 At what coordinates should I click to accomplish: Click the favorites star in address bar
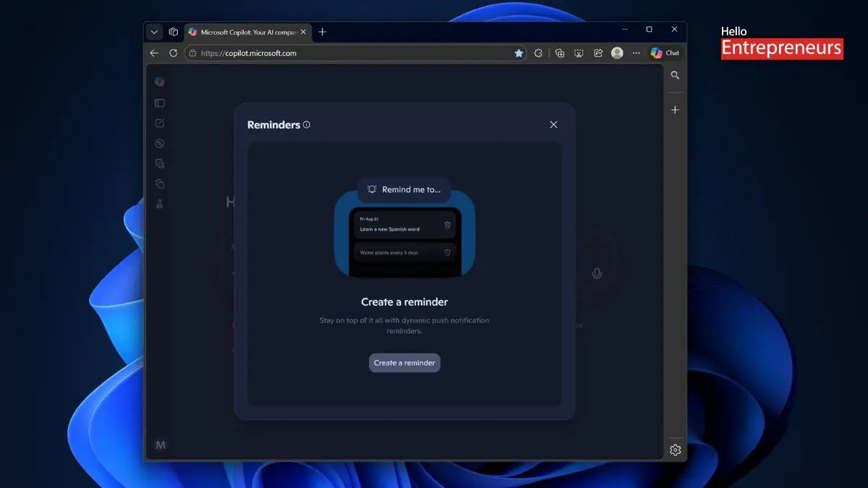tap(519, 53)
